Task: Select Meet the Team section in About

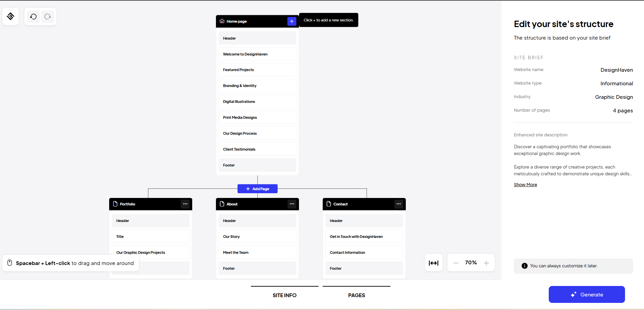Action: (x=257, y=252)
